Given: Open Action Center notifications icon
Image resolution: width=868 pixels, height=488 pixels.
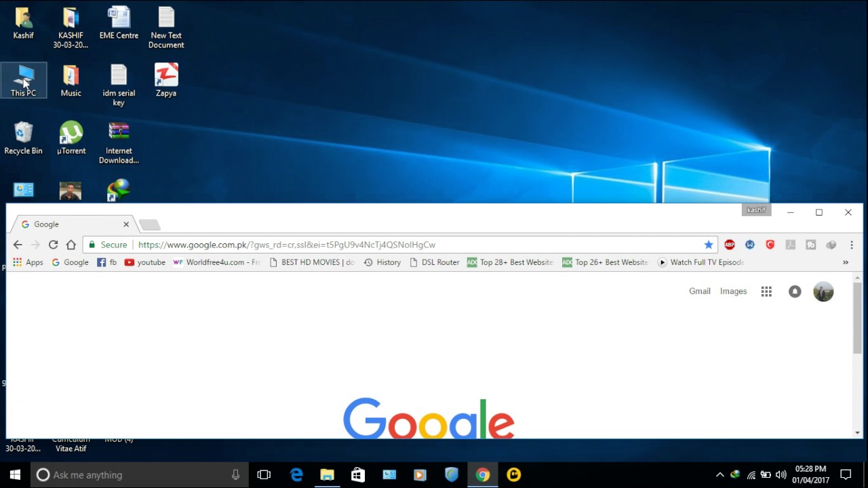Looking at the screenshot, I should [x=846, y=474].
